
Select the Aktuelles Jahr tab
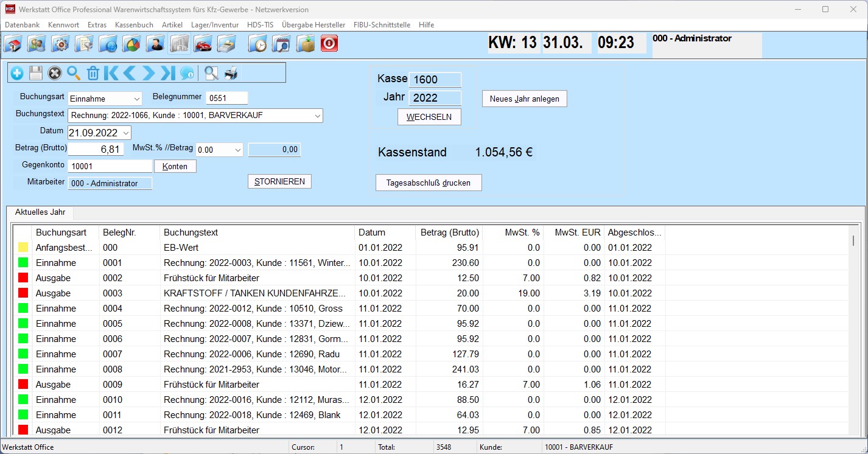40,212
